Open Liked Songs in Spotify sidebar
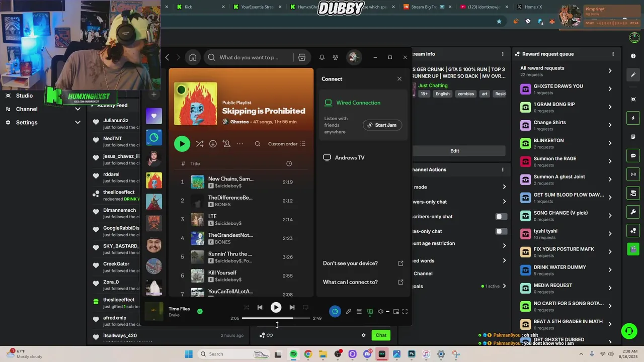This screenshot has width=644, height=362. point(154,116)
